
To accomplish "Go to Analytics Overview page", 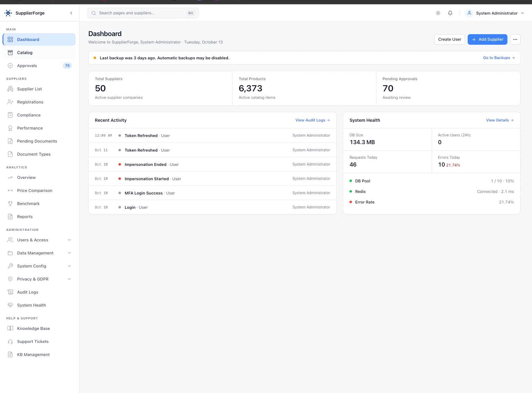I will coord(39,177).
